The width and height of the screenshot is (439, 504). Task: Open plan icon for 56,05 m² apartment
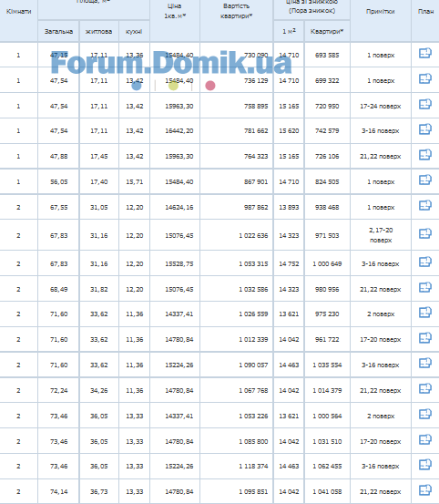[x=424, y=180]
